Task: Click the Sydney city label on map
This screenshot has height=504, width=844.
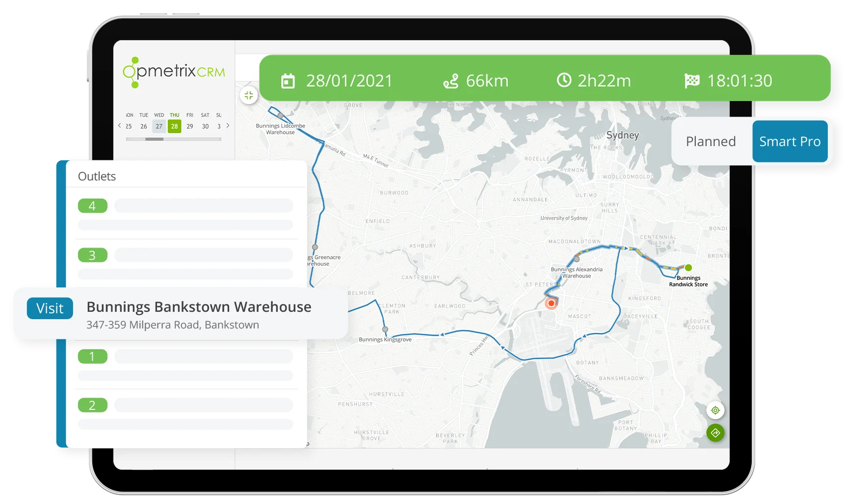Action: coord(623,135)
